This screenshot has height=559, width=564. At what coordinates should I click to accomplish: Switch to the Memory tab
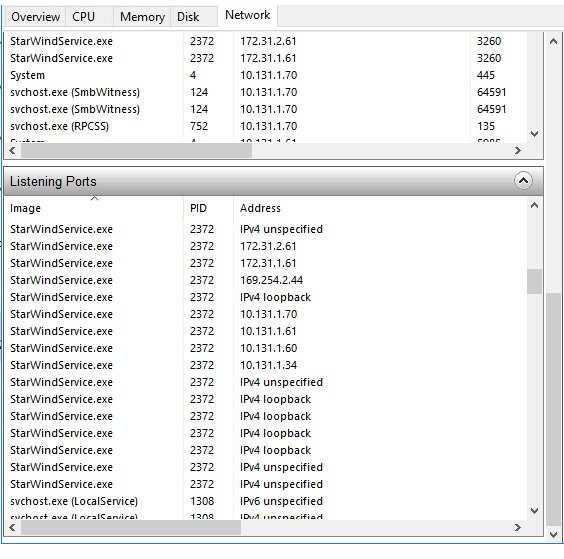click(142, 17)
